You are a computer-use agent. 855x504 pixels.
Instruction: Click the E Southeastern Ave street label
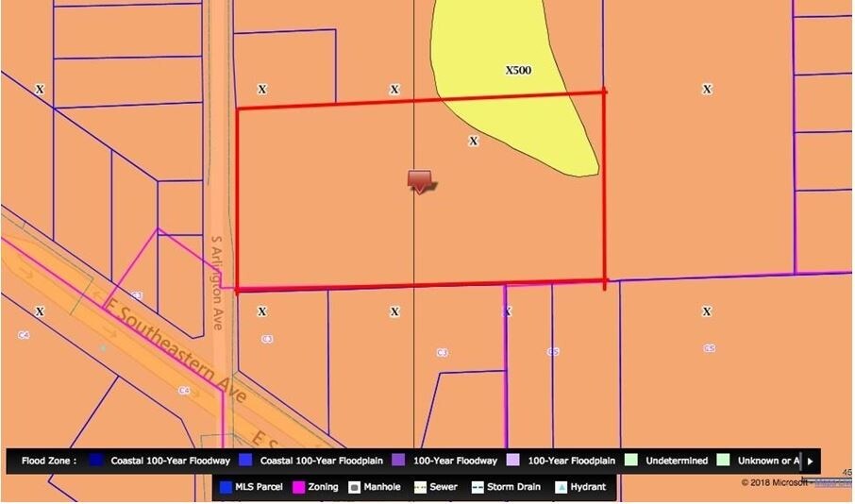[177, 349]
